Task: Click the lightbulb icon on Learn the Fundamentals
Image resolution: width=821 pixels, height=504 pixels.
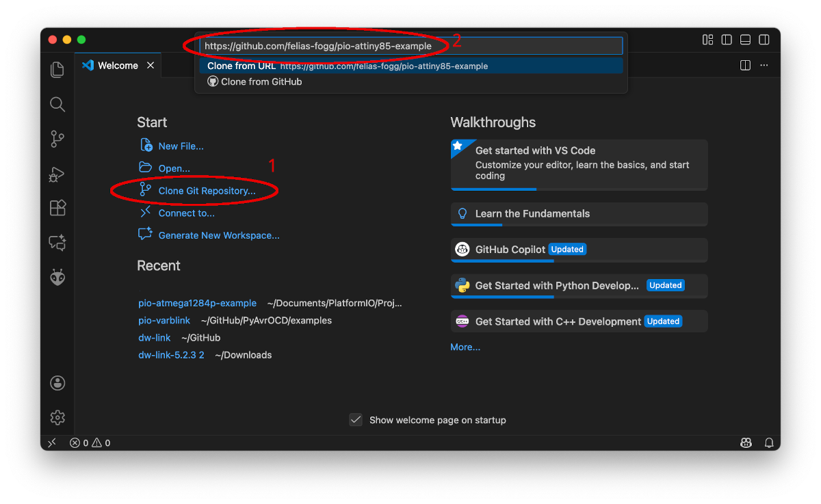Action: [462, 213]
